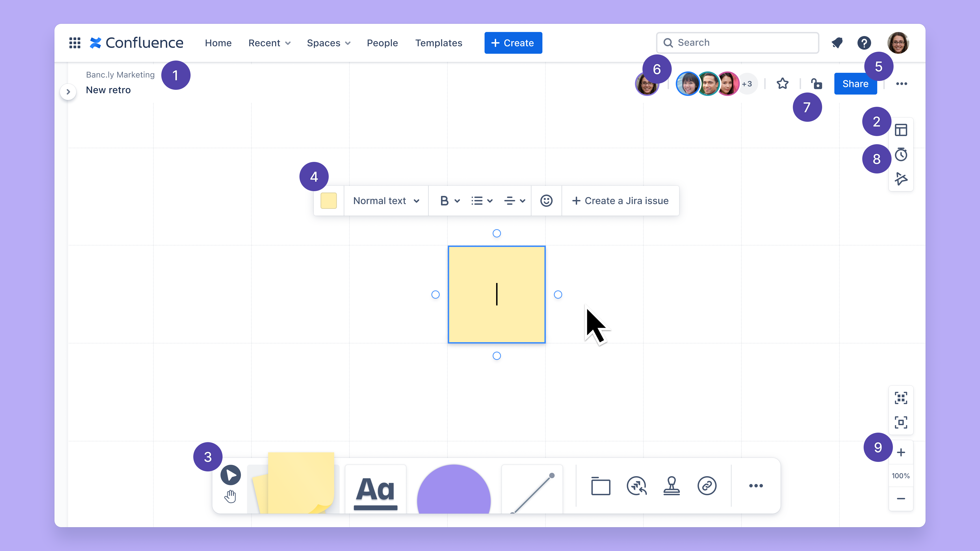Click the link insertion tool

click(x=706, y=486)
